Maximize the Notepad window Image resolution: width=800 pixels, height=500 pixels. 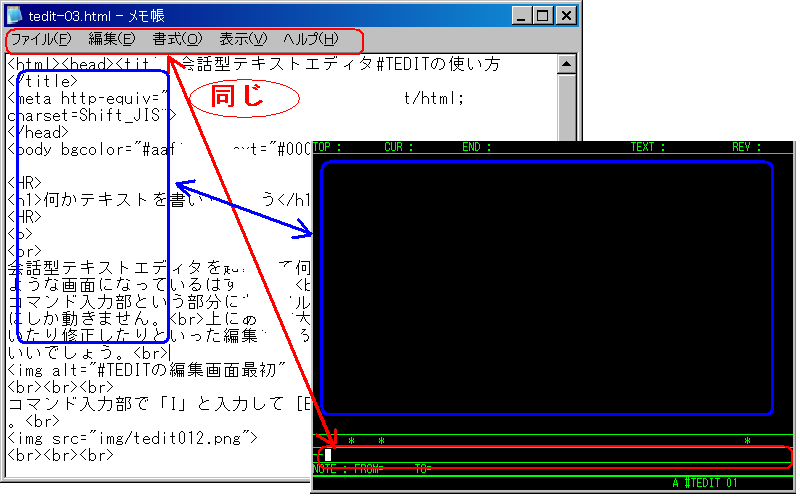[543, 16]
